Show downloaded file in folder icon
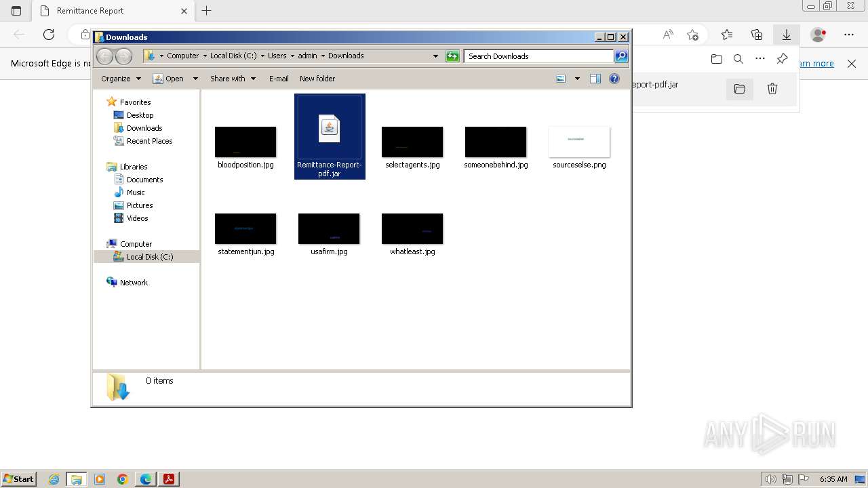Image resolution: width=868 pixels, height=488 pixels. pos(740,89)
